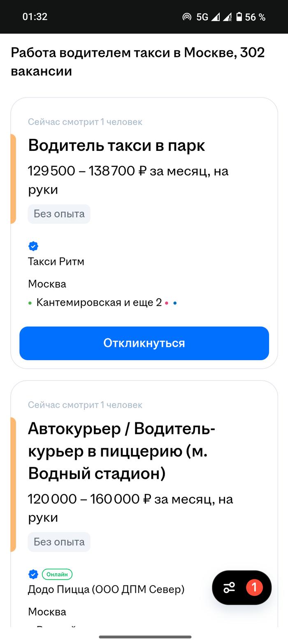288x644 pixels.
Task: Tap Без опыта tag on courier vacancy
Action: coord(59,542)
